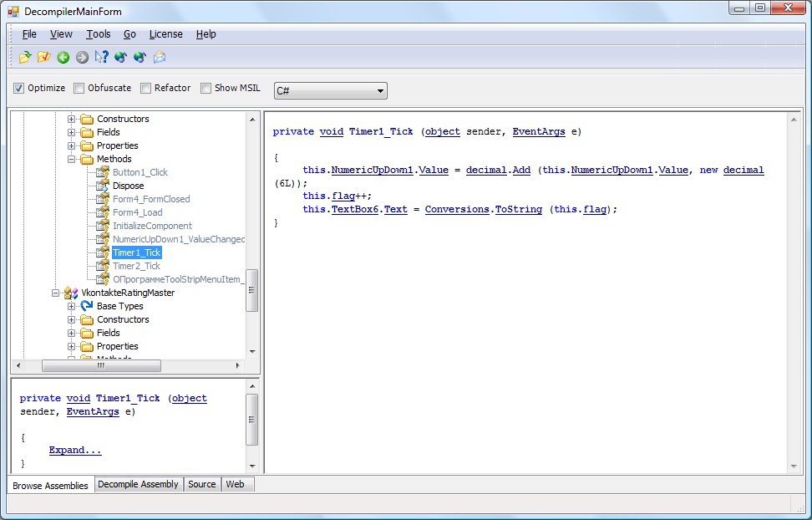Click the tree scrollbar down arrow
Viewport: 812px width, 520px height.
(252, 352)
